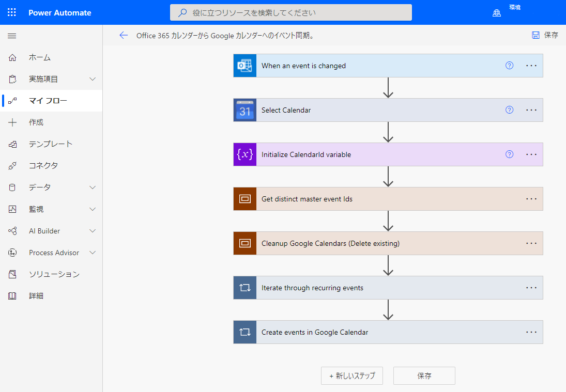Image resolution: width=566 pixels, height=392 pixels.
Task: Open ソリューション in the sidebar
Action: pos(51,274)
